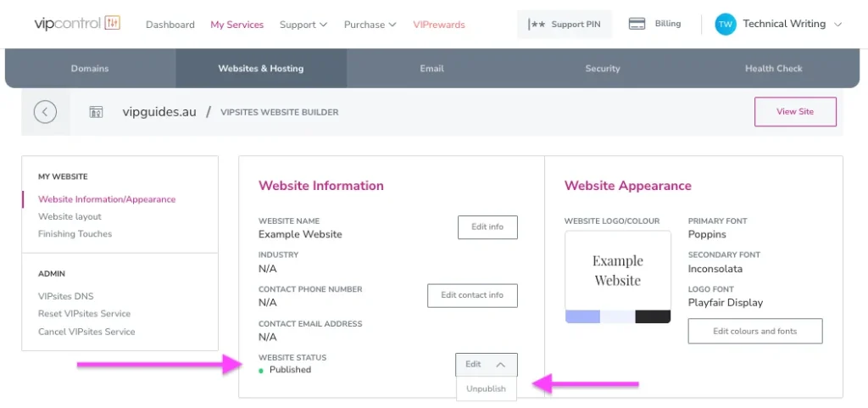Image resolution: width=868 pixels, height=408 pixels.
Task: Open Website layout in sidebar
Action: [x=70, y=216]
